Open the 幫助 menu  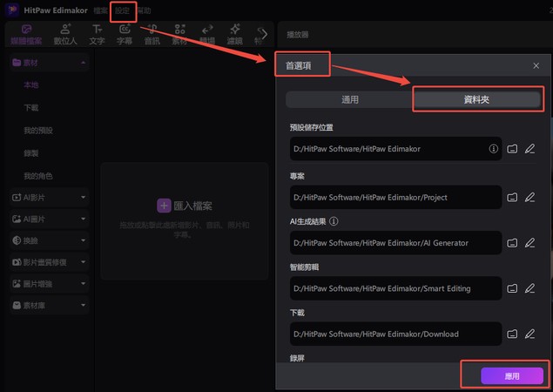[x=145, y=10]
